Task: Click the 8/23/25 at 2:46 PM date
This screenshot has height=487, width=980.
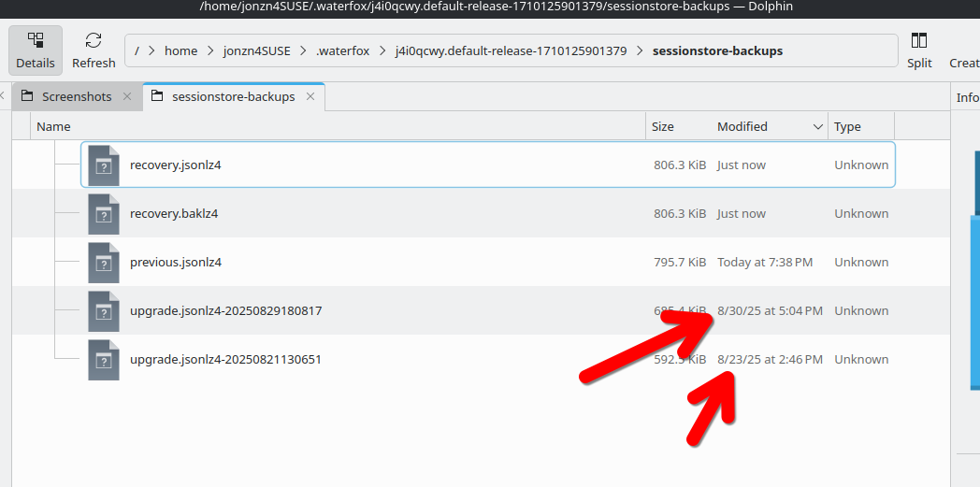Action: (770, 360)
